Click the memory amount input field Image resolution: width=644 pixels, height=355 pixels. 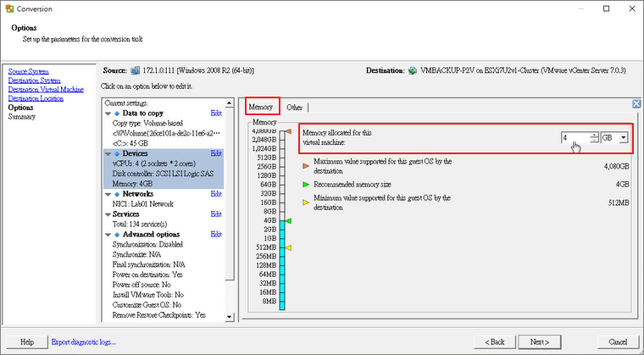pyautogui.click(x=575, y=138)
